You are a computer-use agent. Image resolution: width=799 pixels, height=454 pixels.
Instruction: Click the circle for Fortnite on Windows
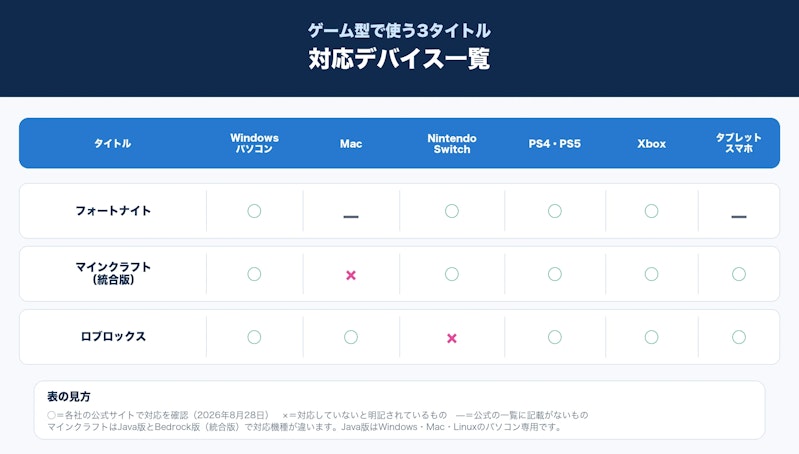tap(254, 211)
